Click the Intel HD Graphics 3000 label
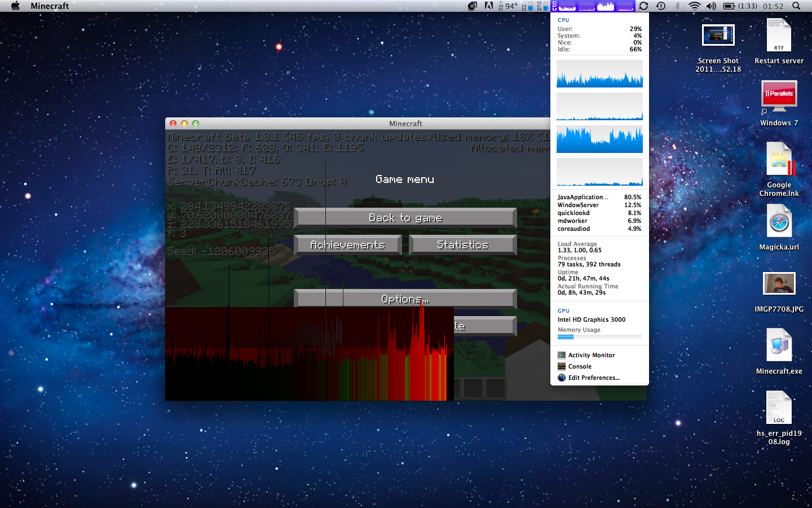The height and width of the screenshot is (508, 812). click(592, 319)
